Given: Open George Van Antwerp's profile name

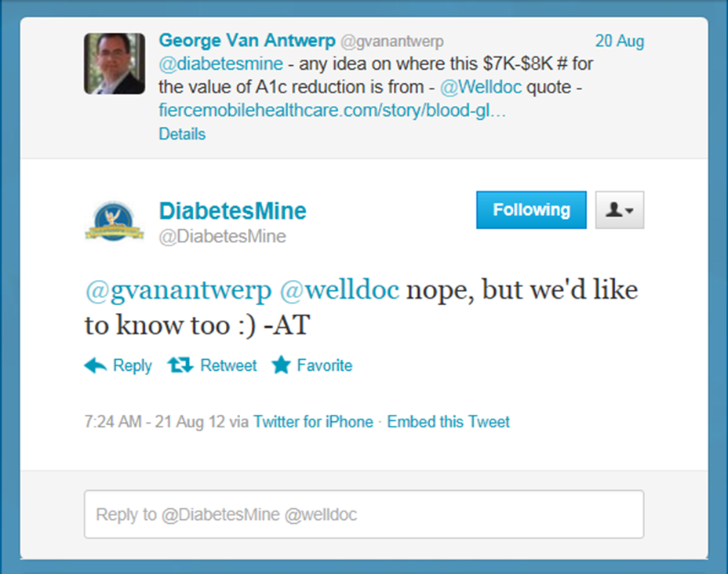Looking at the screenshot, I should tap(246, 39).
